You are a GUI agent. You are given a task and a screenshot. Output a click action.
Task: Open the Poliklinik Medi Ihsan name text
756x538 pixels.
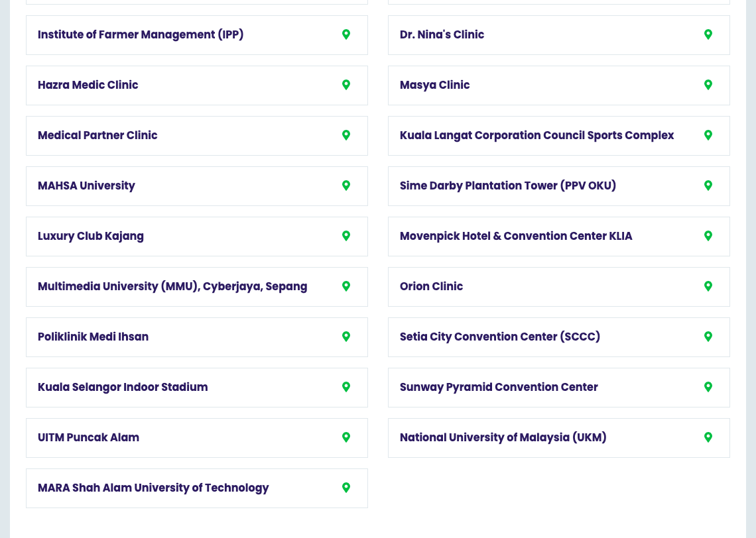[93, 337]
